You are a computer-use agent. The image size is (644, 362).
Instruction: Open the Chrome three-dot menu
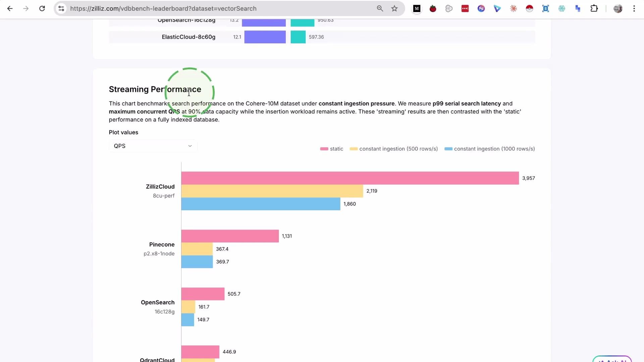point(634,9)
